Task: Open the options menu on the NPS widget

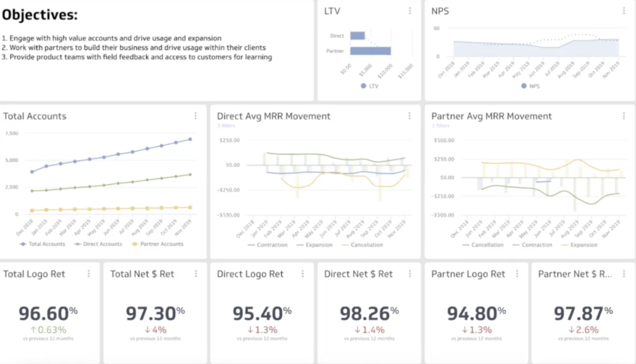Action: [624, 11]
